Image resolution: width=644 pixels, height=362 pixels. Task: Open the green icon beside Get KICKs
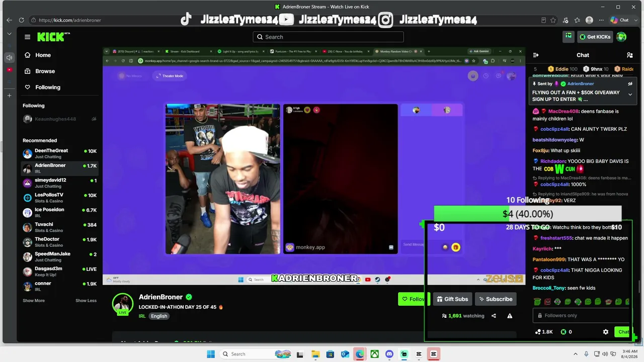click(x=569, y=36)
